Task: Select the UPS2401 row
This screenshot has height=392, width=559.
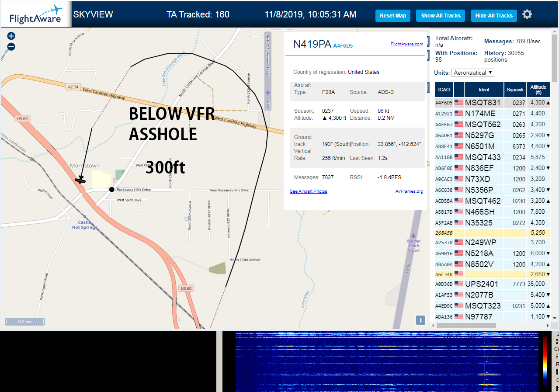Action: click(x=493, y=284)
